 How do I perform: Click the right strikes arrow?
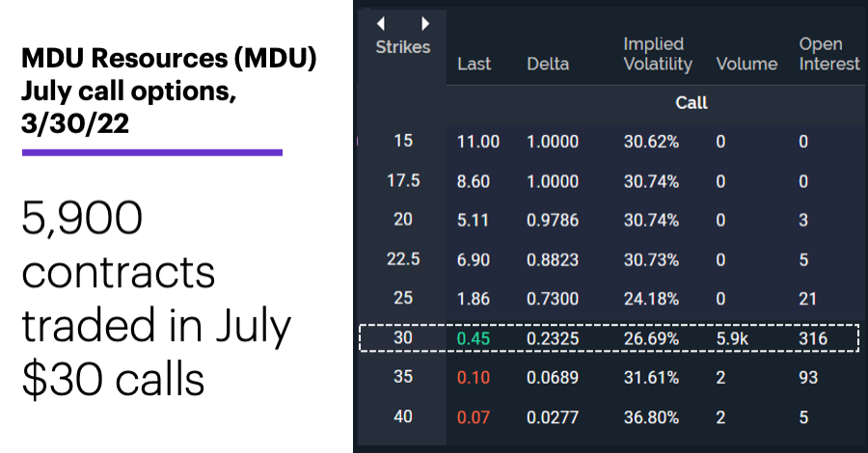(424, 24)
